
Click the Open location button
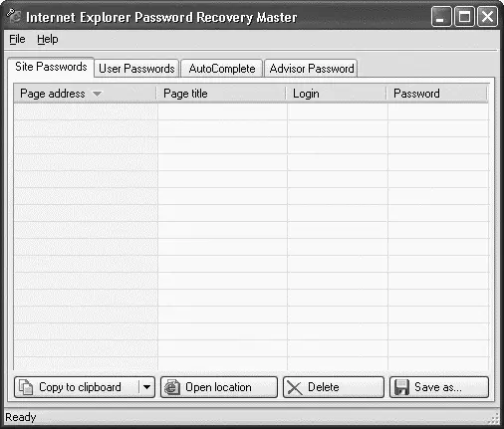point(219,387)
